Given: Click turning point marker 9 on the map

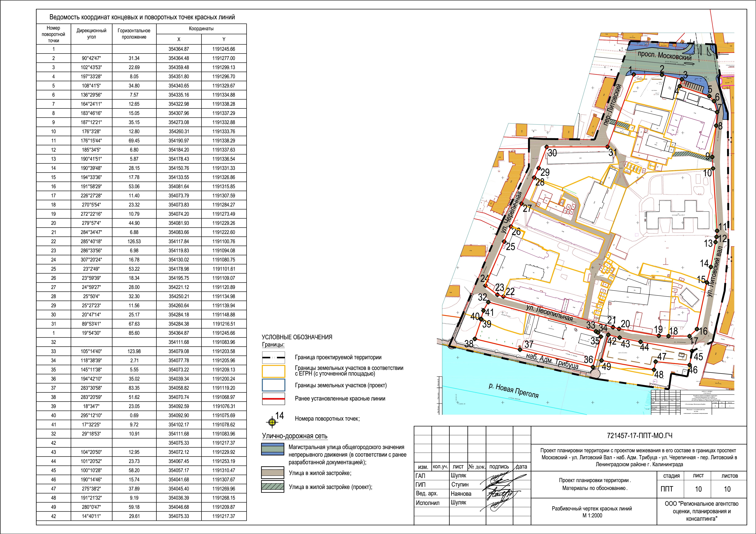Looking at the screenshot, I should [712, 157].
